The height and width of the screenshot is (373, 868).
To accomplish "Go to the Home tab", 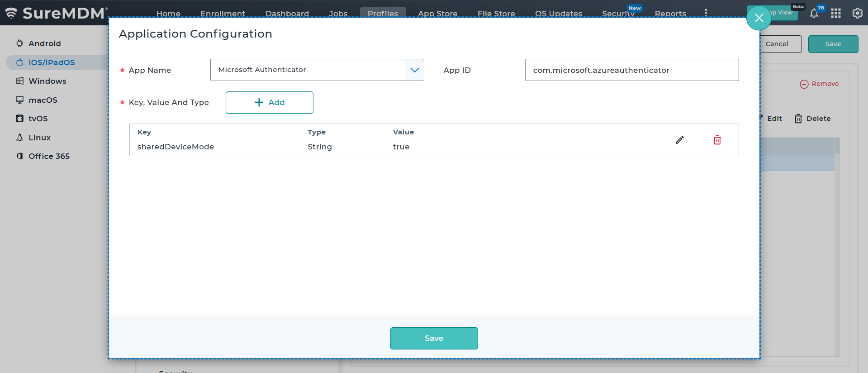I will [x=168, y=13].
